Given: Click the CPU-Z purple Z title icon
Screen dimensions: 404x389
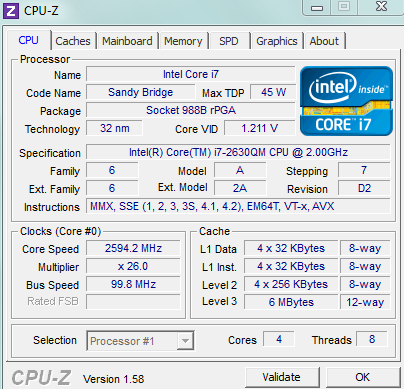Looking at the screenshot, I should pos(11,11).
